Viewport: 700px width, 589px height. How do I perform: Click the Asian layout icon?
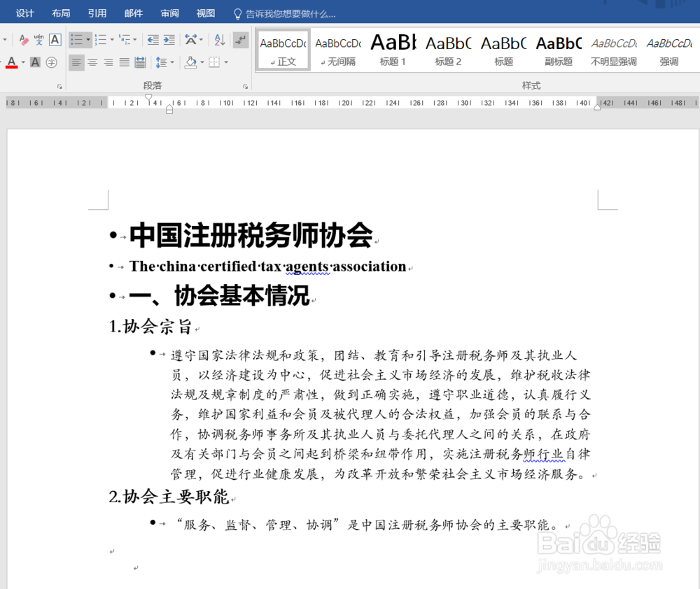(x=190, y=40)
